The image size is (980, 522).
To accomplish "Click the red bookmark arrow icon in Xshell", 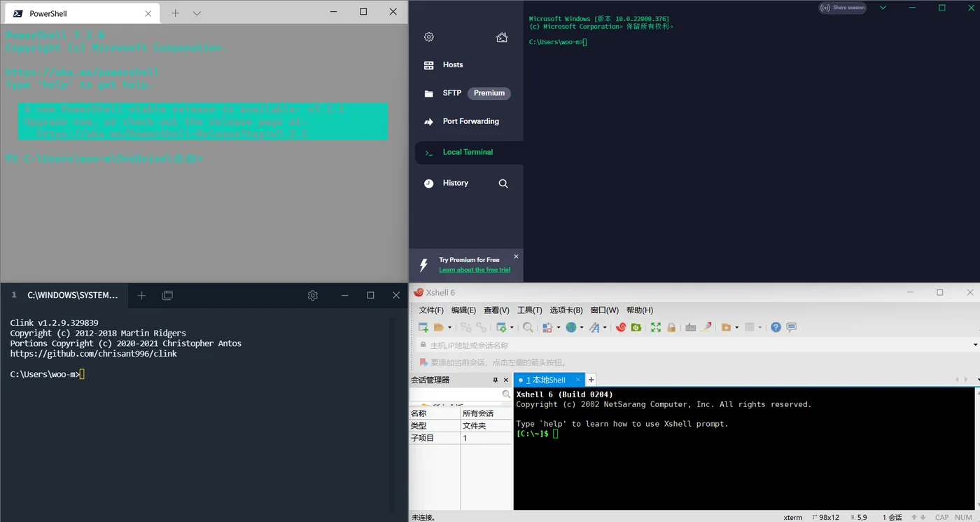I will point(423,362).
